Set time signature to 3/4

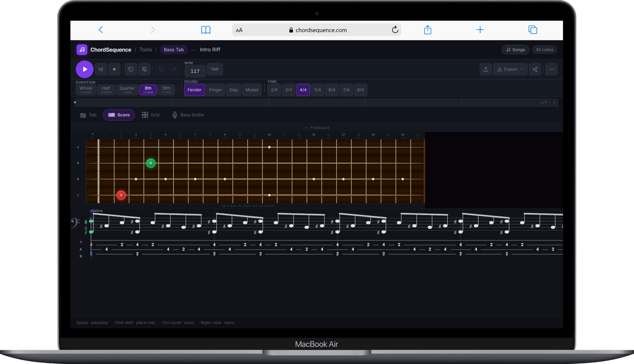click(289, 90)
